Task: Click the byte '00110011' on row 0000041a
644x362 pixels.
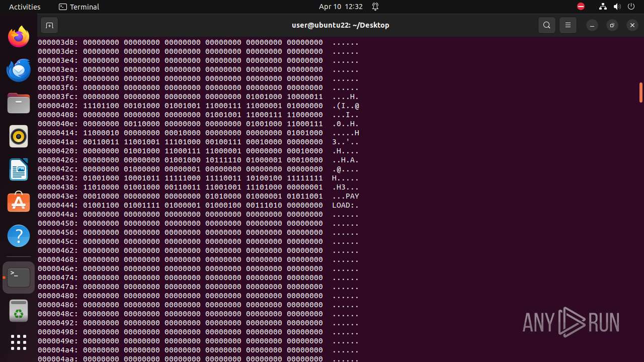Action: (101, 142)
